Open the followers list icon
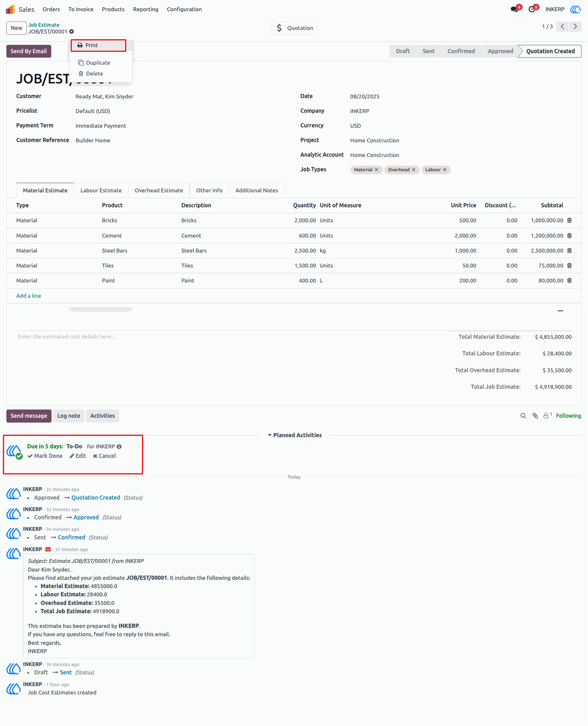The image size is (588, 726). [547, 416]
